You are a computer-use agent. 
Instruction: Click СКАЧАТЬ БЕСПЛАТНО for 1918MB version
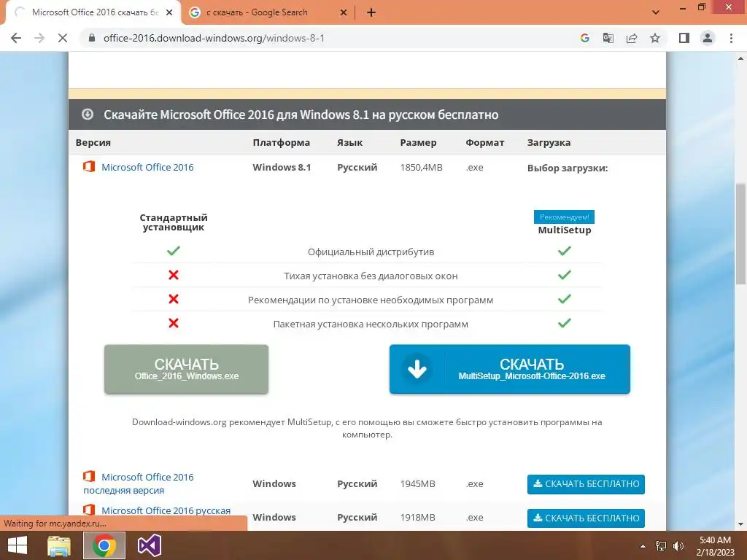pos(586,518)
